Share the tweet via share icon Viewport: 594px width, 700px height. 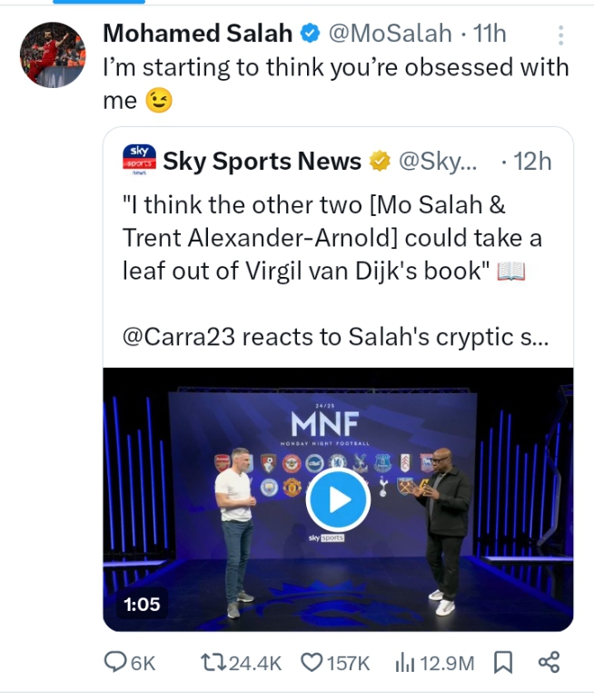pyautogui.click(x=549, y=662)
